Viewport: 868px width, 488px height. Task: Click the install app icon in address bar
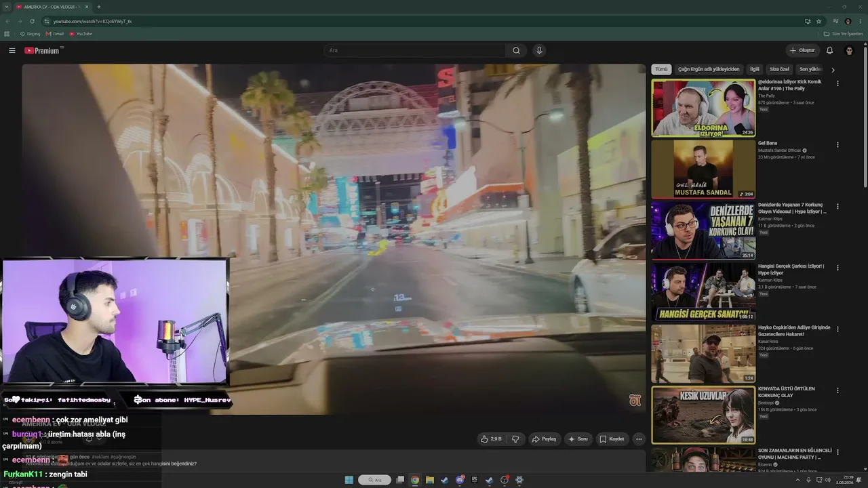click(807, 21)
